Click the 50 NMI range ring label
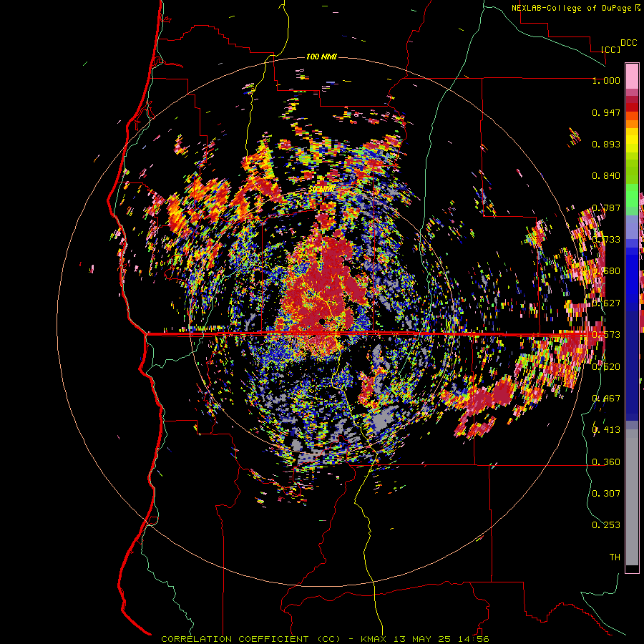This screenshot has height=644, width=644. pyautogui.click(x=321, y=189)
